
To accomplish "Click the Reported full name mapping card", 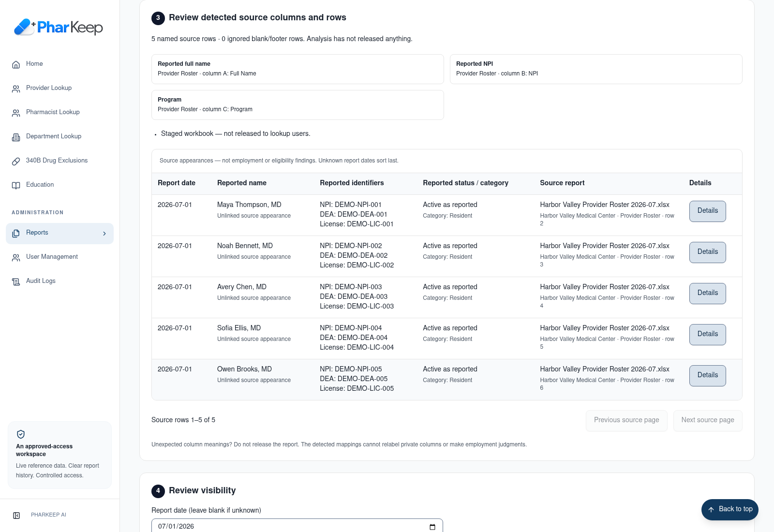I will (298, 69).
